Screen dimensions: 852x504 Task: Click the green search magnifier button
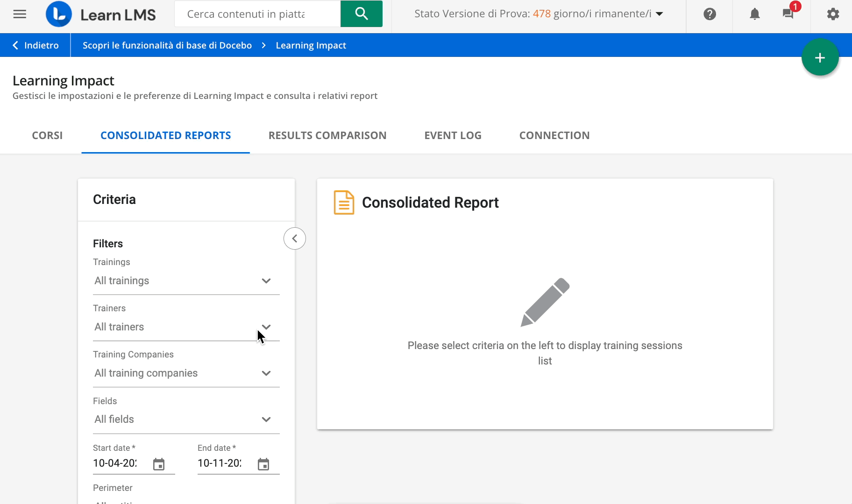(362, 14)
